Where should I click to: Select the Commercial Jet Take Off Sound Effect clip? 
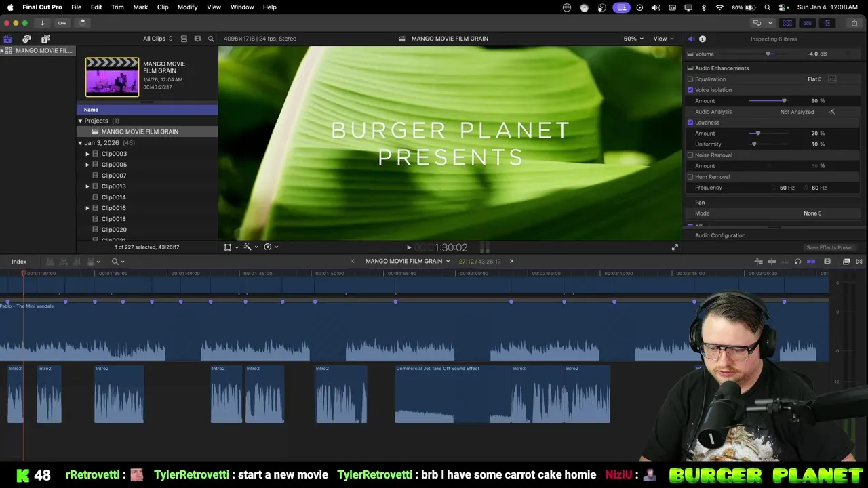pyautogui.click(x=453, y=394)
